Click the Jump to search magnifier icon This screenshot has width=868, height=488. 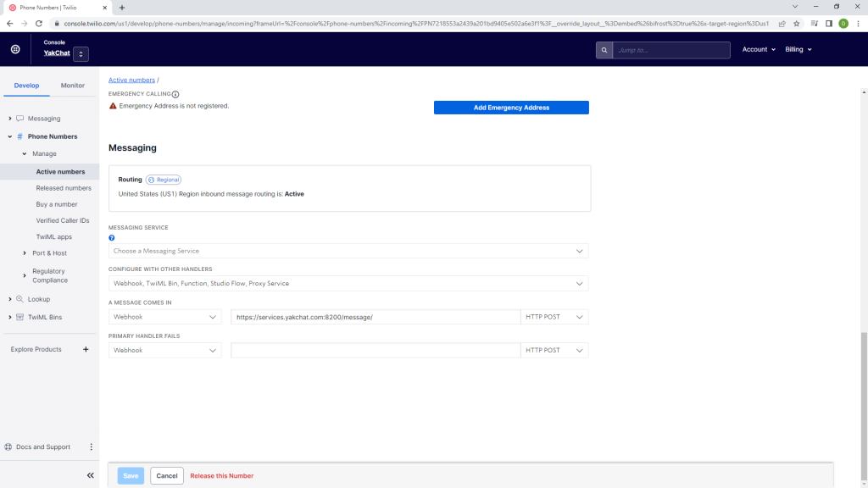point(604,50)
